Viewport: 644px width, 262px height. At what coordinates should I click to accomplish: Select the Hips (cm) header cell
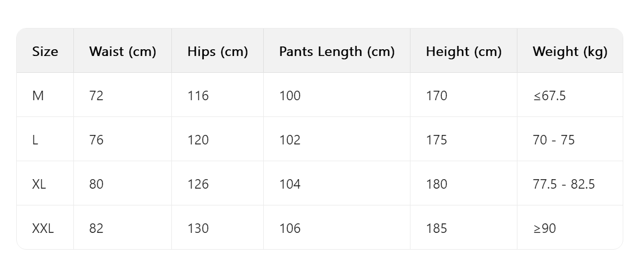pyautogui.click(x=217, y=52)
